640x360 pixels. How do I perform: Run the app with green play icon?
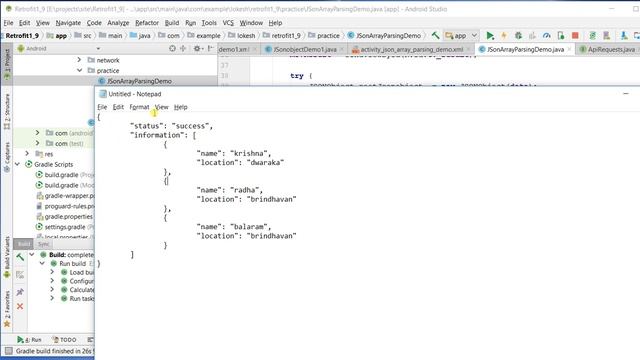coord(490,36)
